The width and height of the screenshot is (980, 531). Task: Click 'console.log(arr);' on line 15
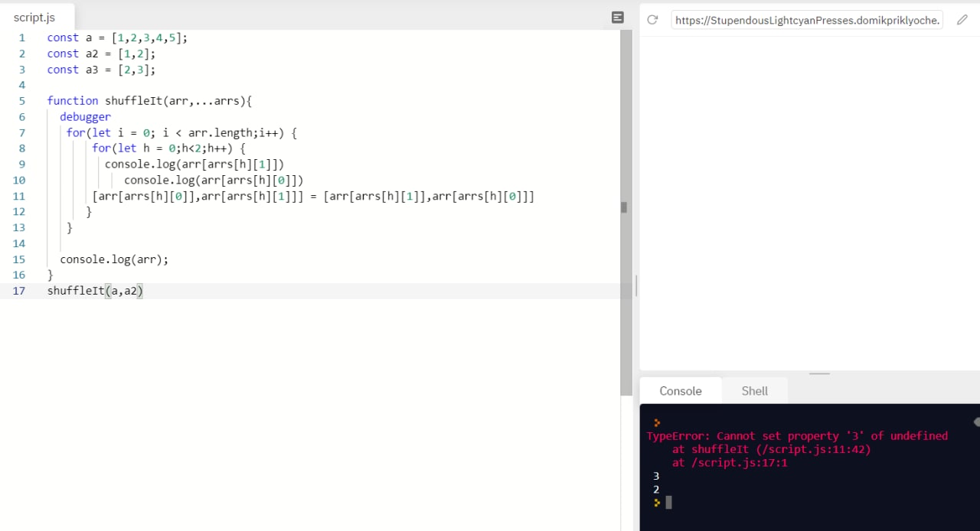pos(114,259)
